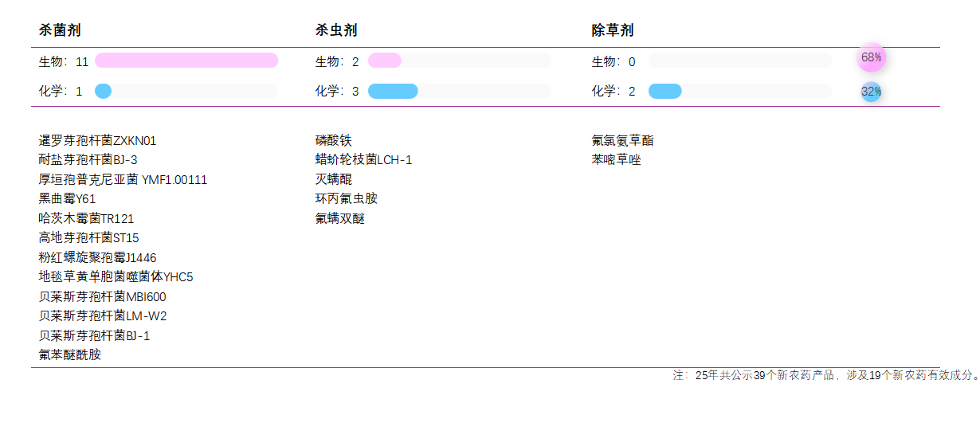Image resolution: width=980 pixels, height=423 pixels.
Task: Open the 环丙氟虫胺 entry
Action: click(x=346, y=199)
